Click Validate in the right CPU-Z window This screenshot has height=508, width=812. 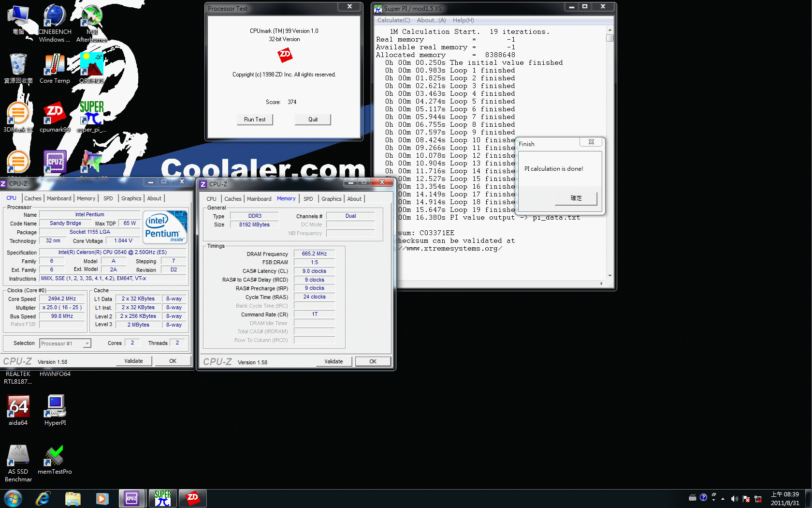coord(333,361)
